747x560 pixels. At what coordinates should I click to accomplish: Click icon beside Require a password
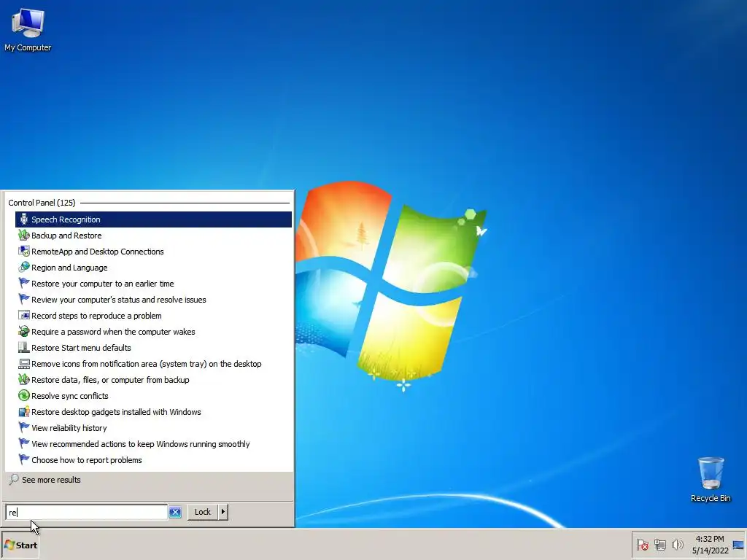click(24, 332)
